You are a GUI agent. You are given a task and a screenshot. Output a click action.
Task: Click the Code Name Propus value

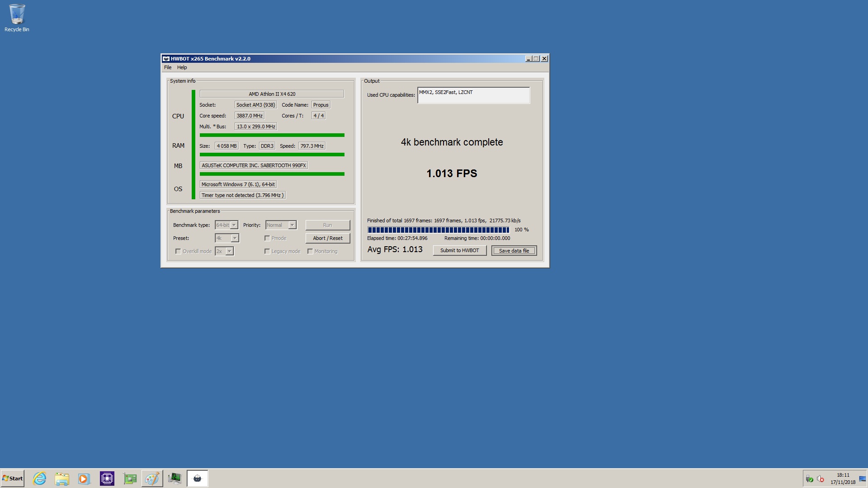[x=321, y=105]
